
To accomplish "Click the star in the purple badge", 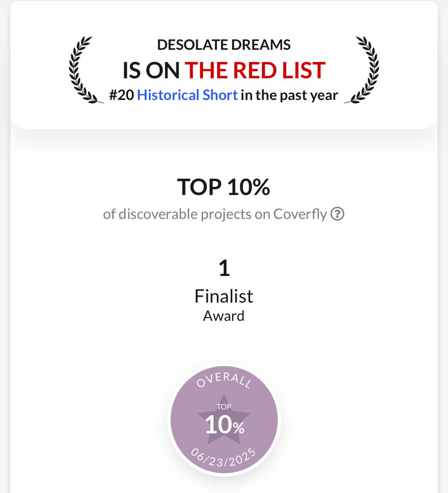I will (x=224, y=419).
